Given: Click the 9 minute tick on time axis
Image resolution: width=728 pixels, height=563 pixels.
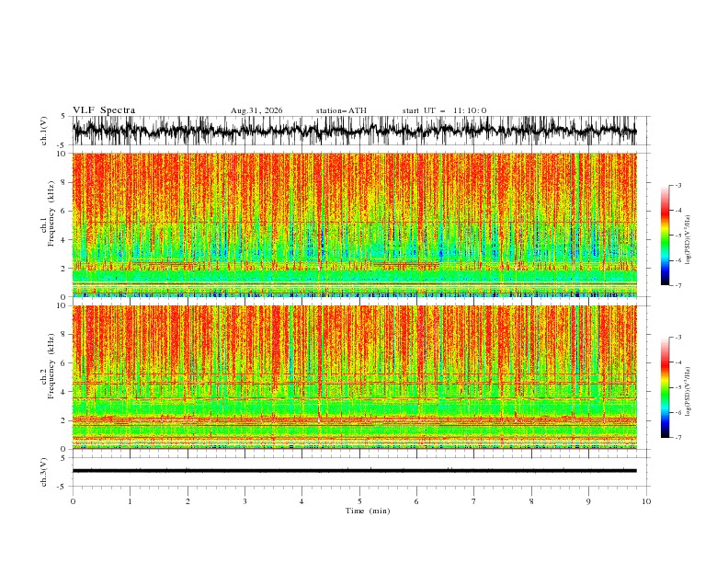Looking at the screenshot, I should click(x=588, y=501).
